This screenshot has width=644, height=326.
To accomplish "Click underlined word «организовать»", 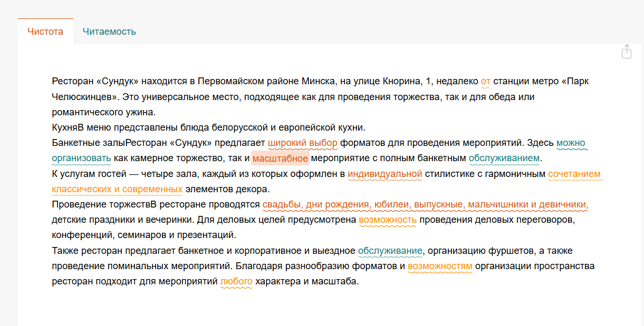I will click(x=81, y=158).
